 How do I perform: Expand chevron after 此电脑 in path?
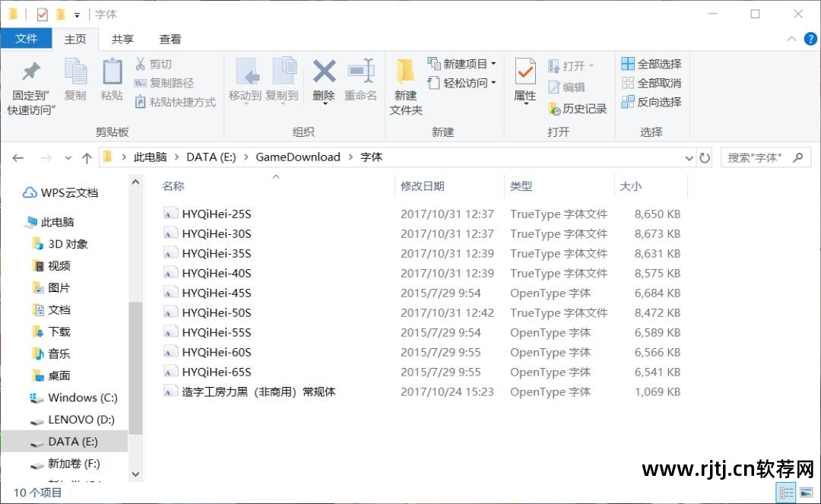point(176,157)
